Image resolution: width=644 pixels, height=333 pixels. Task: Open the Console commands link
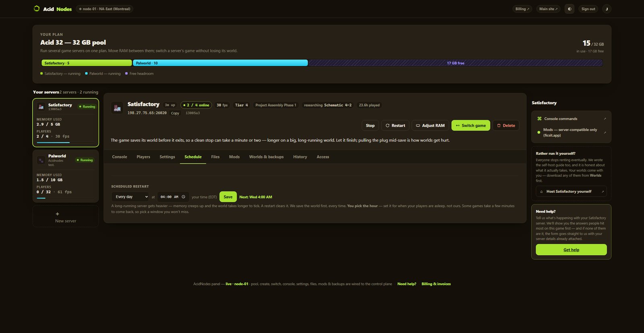click(x=571, y=119)
